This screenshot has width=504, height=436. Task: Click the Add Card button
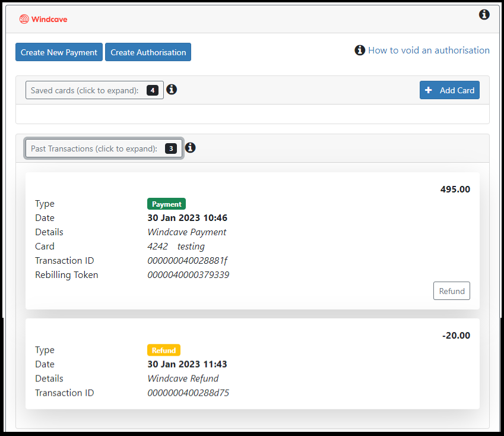pos(449,90)
